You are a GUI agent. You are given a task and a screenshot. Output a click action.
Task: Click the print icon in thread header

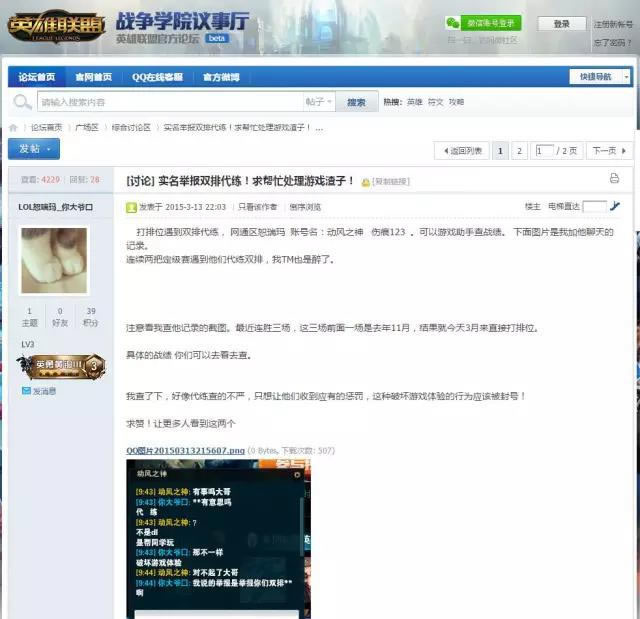[614, 178]
